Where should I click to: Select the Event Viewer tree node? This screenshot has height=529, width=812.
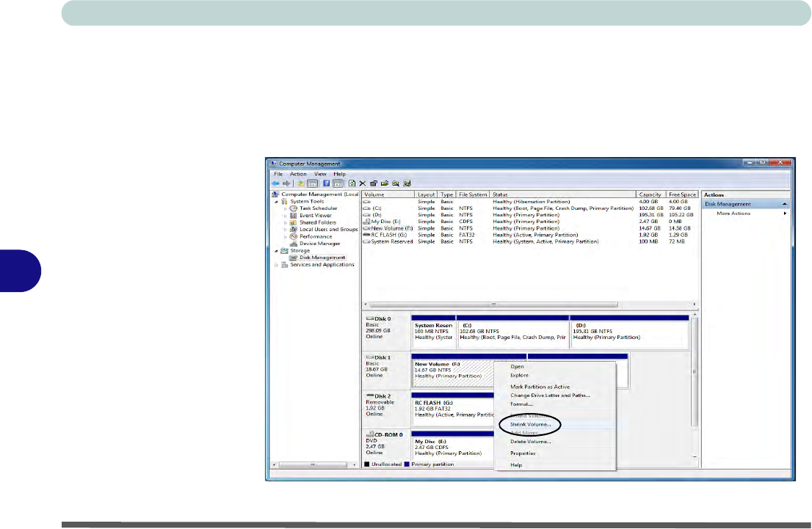click(x=316, y=215)
